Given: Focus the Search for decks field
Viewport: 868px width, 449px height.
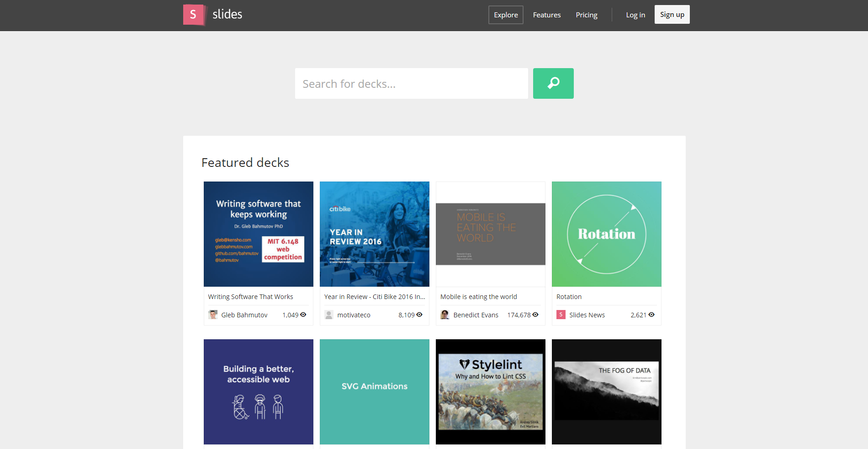Looking at the screenshot, I should [411, 84].
